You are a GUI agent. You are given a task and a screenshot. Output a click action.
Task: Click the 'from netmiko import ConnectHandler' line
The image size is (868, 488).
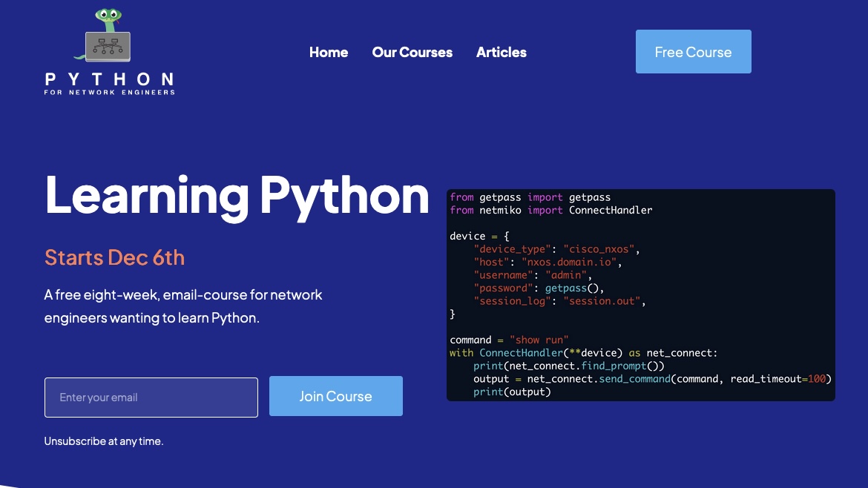(550, 210)
